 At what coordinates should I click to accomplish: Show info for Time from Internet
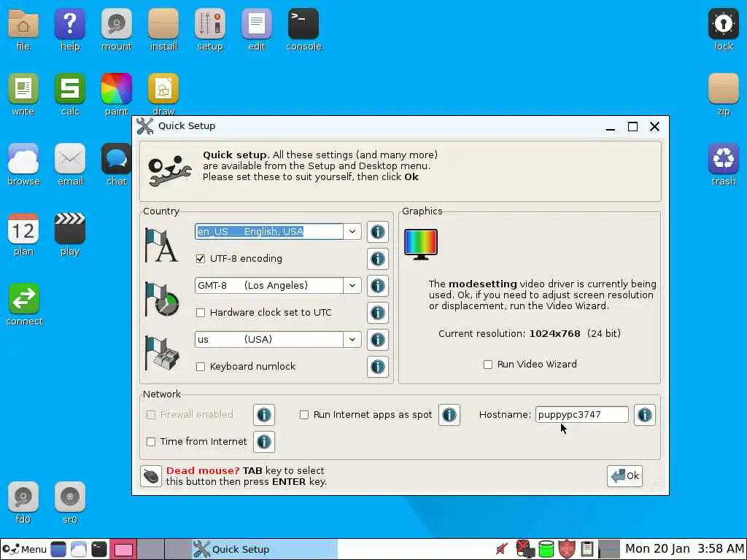click(x=264, y=442)
